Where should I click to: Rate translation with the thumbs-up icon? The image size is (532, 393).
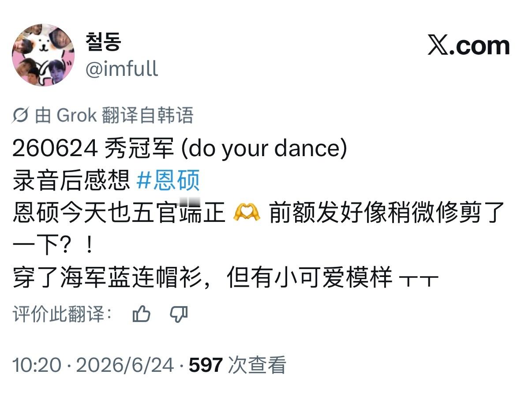(x=142, y=314)
